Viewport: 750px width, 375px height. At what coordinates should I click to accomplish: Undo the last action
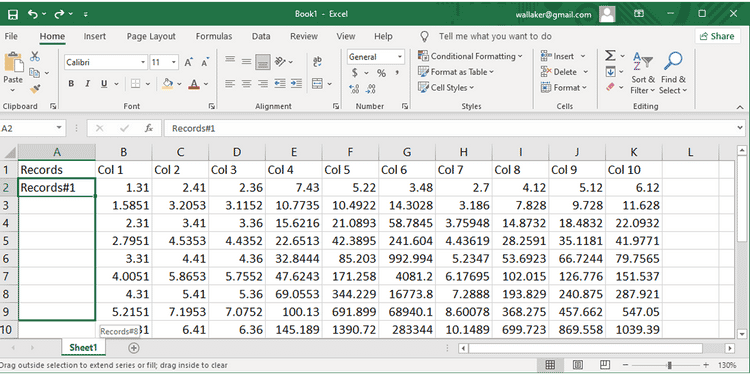pos(33,14)
